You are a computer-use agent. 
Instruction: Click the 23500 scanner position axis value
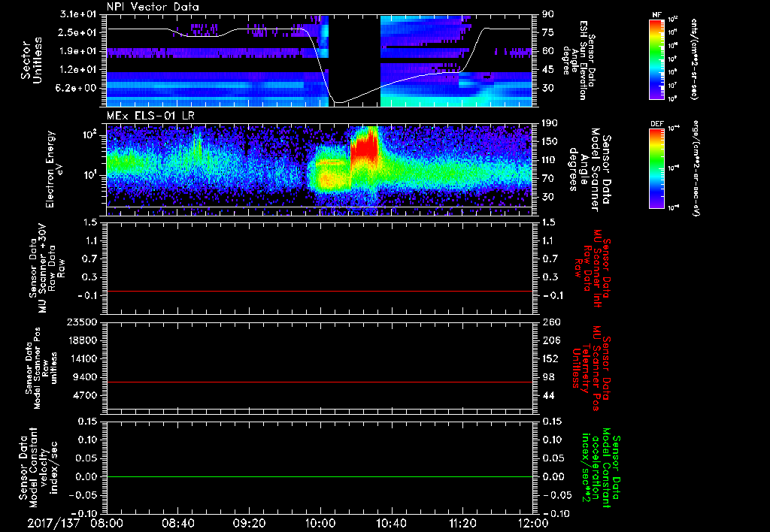83,322
